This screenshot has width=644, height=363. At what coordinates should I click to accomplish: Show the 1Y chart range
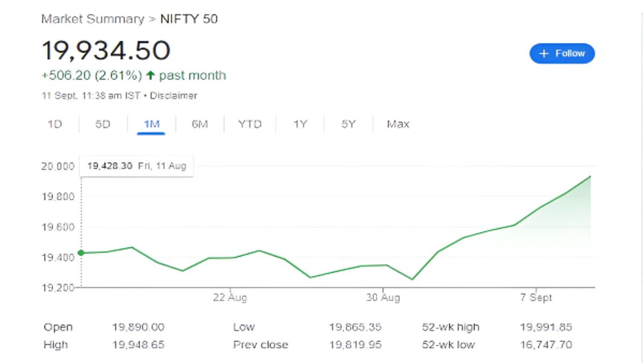tap(300, 124)
